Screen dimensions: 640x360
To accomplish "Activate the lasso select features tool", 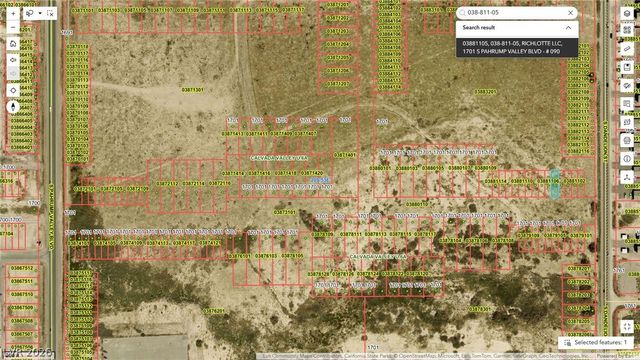I will point(30,13).
